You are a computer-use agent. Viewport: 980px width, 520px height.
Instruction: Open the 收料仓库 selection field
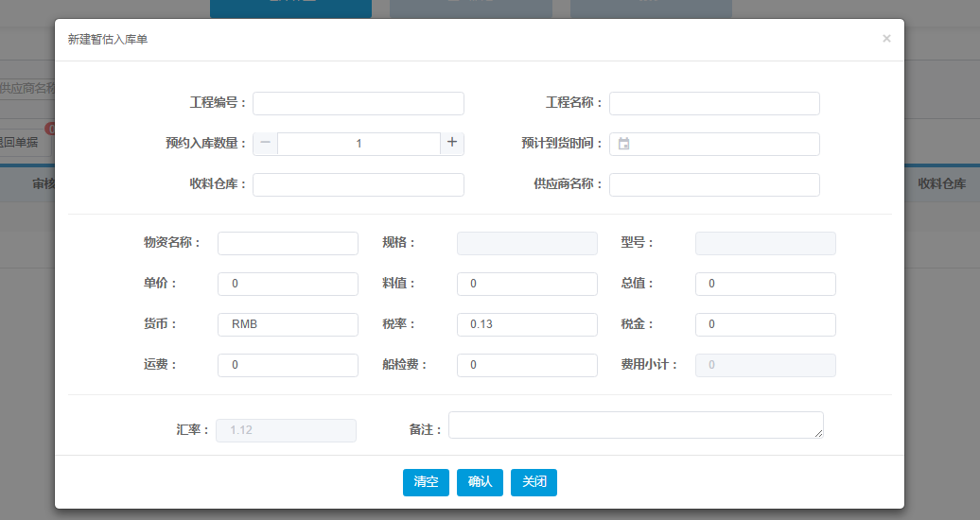point(358,184)
